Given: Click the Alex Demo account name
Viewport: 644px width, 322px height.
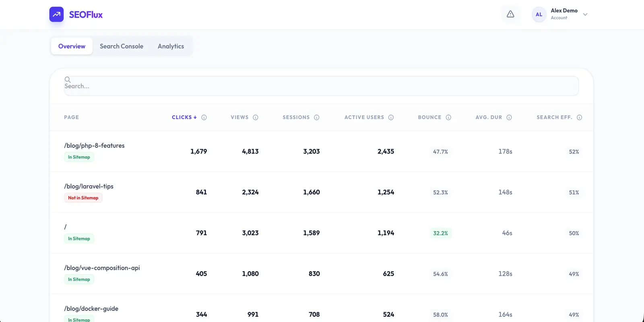Looking at the screenshot, I should point(564,11).
